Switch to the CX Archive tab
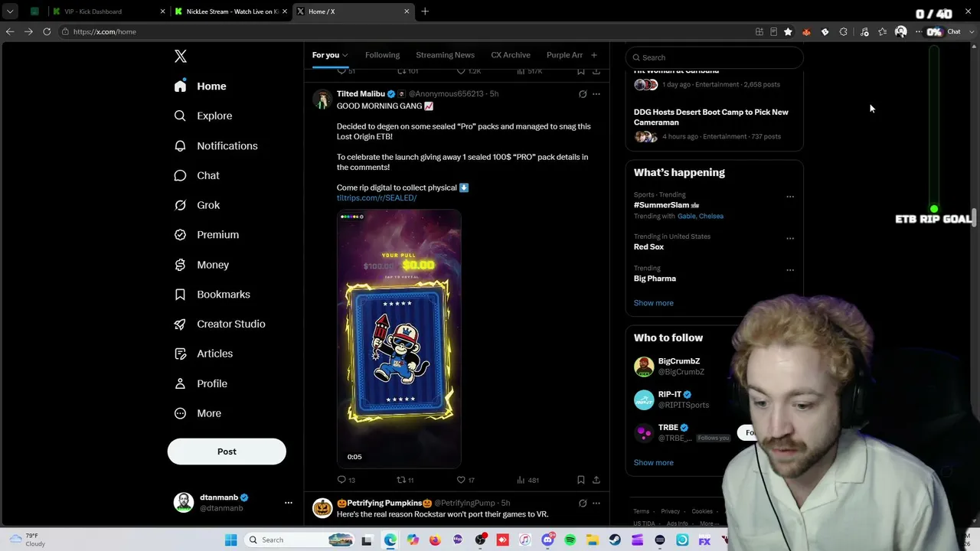The width and height of the screenshot is (980, 551). click(511, 55)
